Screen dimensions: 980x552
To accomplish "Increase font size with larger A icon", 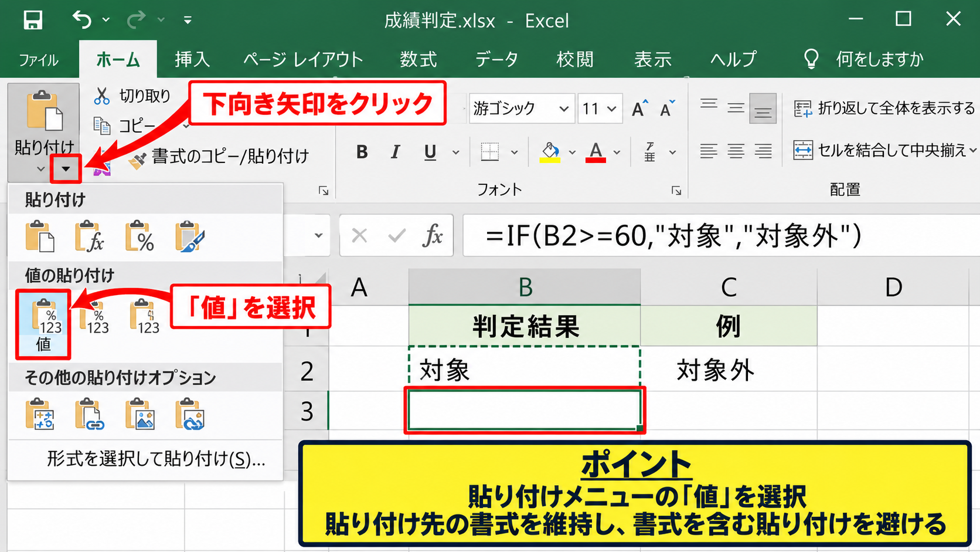I will [639, 109].
